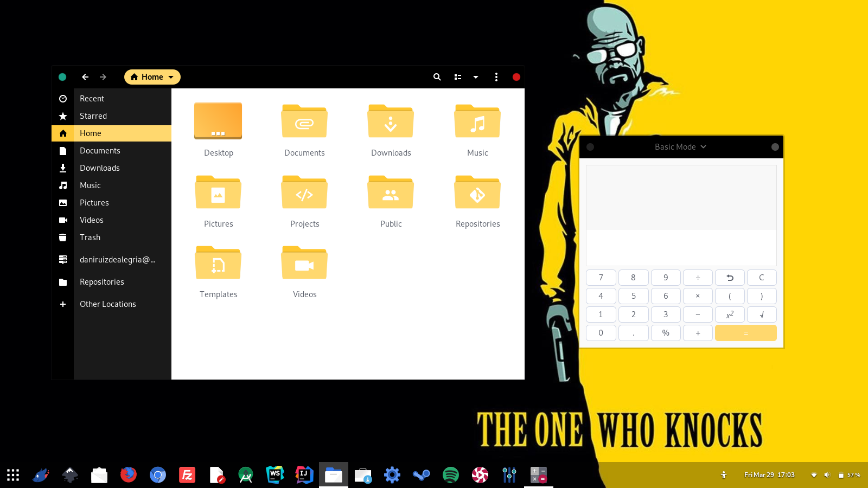Screen dimensions: 868x488
Task: Select Videos in sidebar
Action: coord(112,220)
